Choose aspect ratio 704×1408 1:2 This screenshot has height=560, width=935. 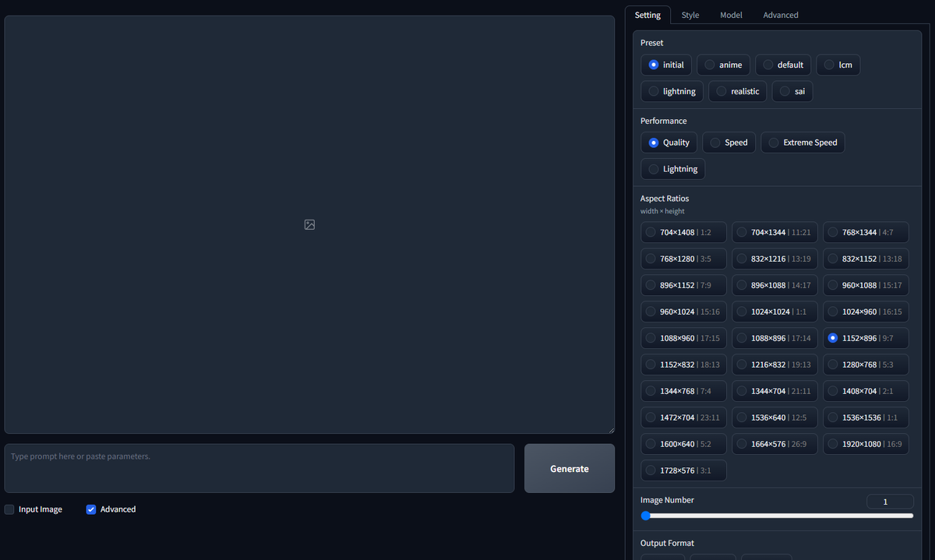click(683, 232)
